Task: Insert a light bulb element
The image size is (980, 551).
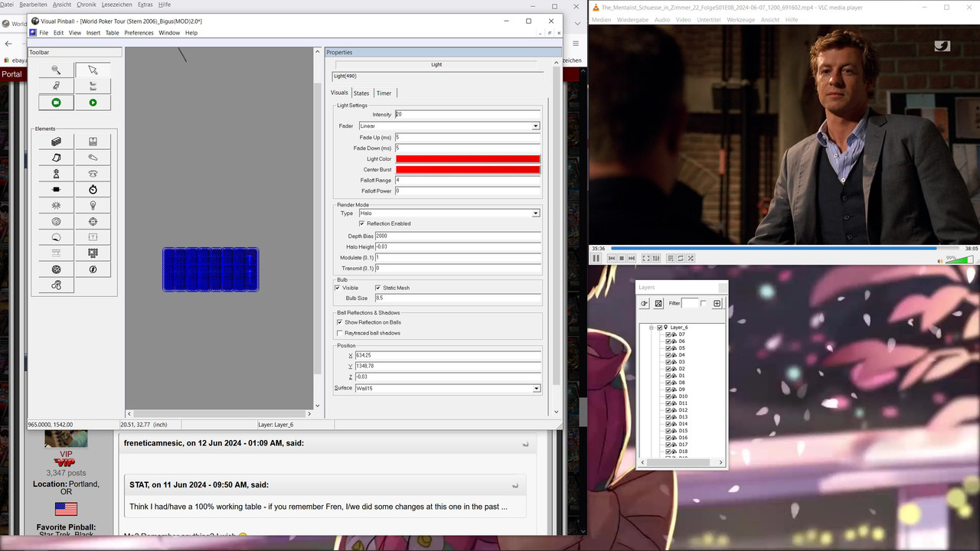Action: point(93,206)
